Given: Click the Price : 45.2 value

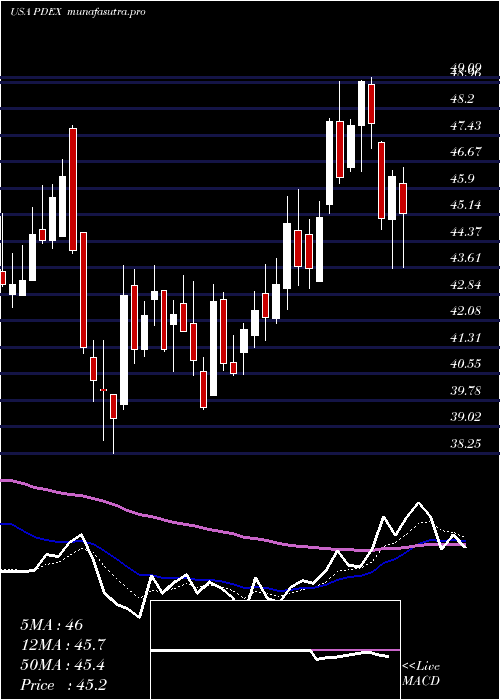Looking at the screenshot, I should [x=63, y=685].
